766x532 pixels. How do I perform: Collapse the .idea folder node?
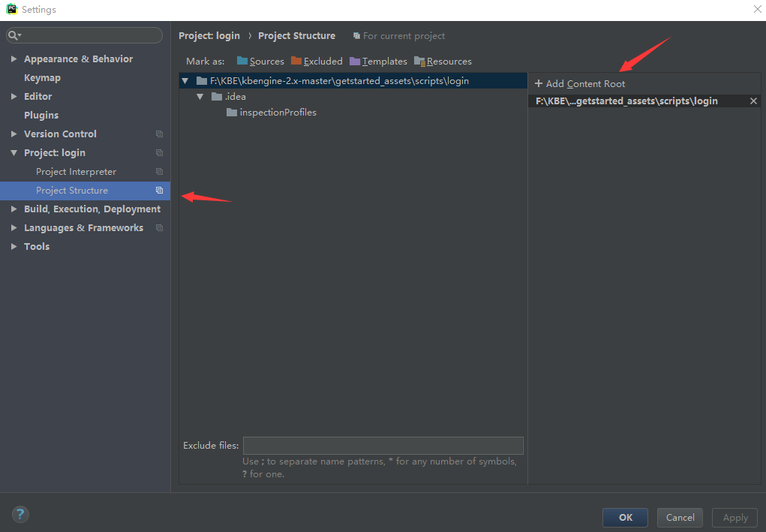click(x=200, y=97)
